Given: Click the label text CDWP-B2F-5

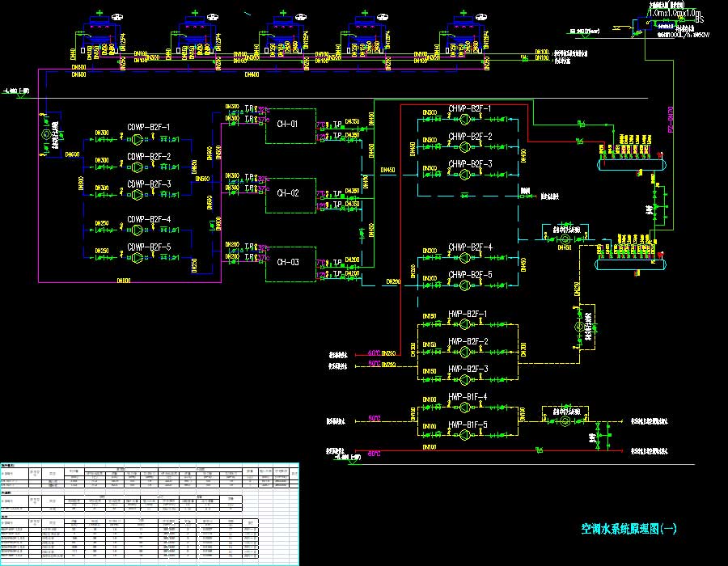Looking at the screenshot, I should click(149, 247).
